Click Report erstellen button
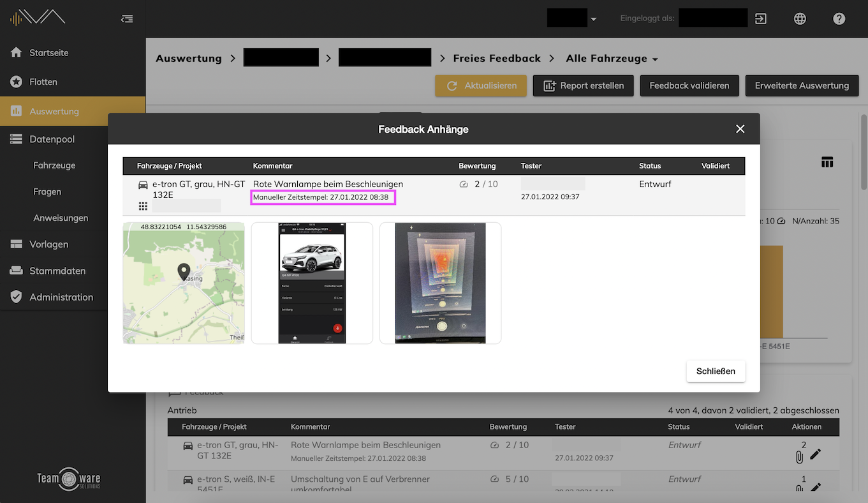868x503 pixels. point(584,86)
